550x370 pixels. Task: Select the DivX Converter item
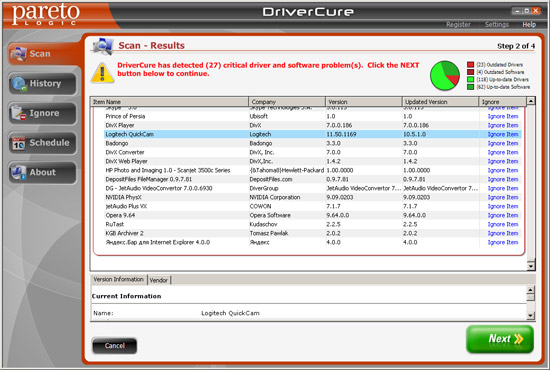tap(313, 152)
